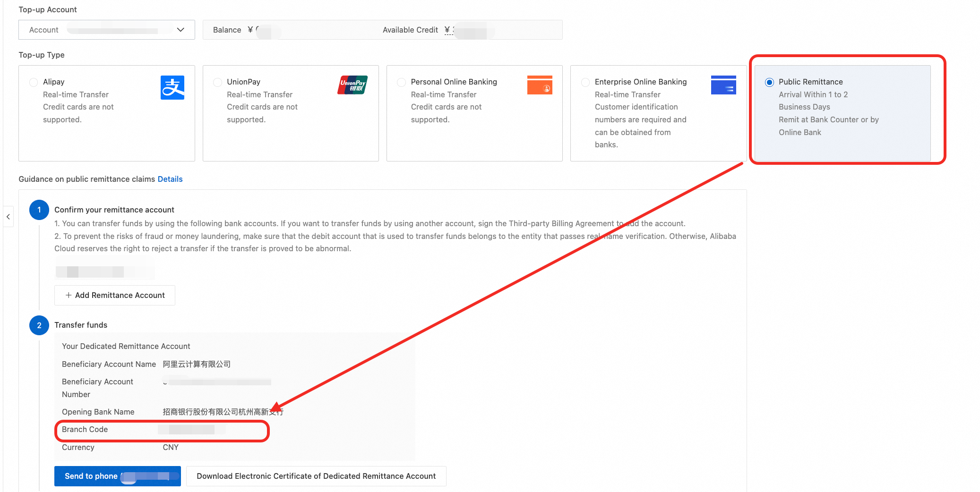
Task: Open the Details link for remittance claims
Action: point(170,179)
